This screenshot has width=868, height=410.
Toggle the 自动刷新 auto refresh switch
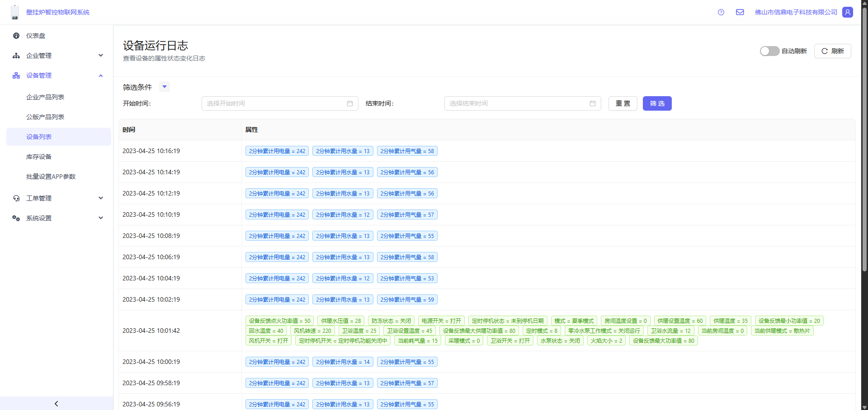[769, 51]
